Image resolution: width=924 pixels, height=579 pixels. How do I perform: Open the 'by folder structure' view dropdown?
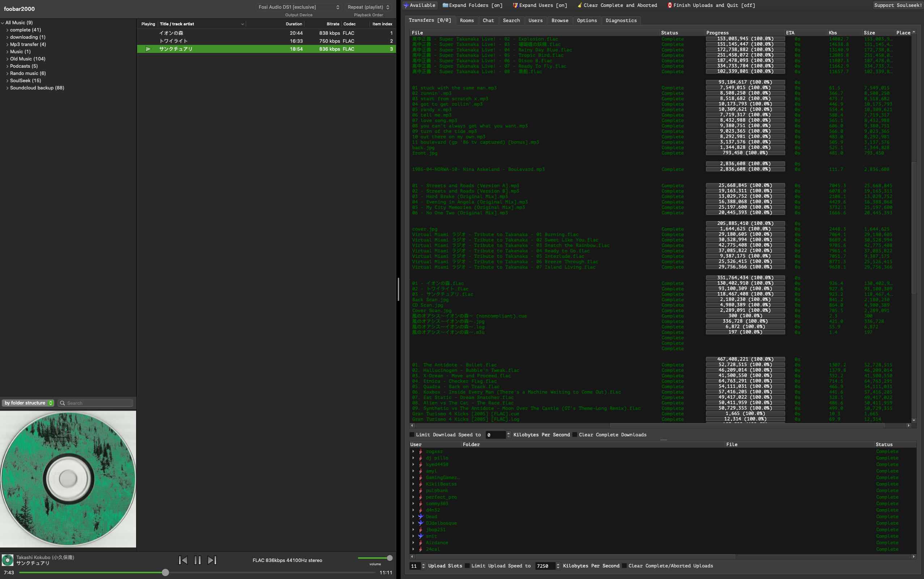pos(29,403)
